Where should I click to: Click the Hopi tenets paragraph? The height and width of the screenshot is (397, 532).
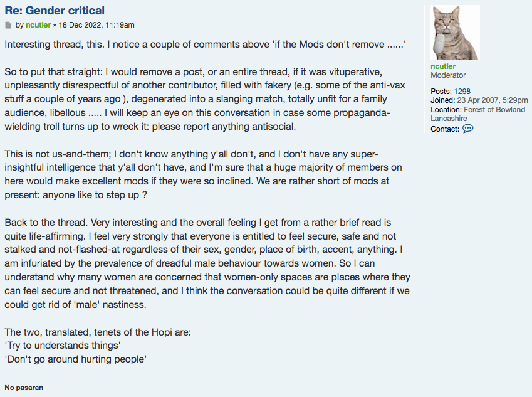point(98,346)
